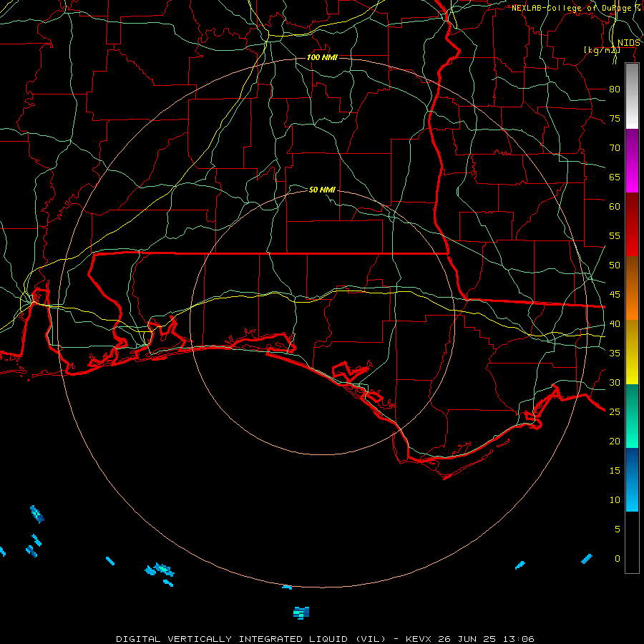This screenshot has height=644, width=644.
Task: Select the 100 NMI range ring label
Action: click(322, 57)
